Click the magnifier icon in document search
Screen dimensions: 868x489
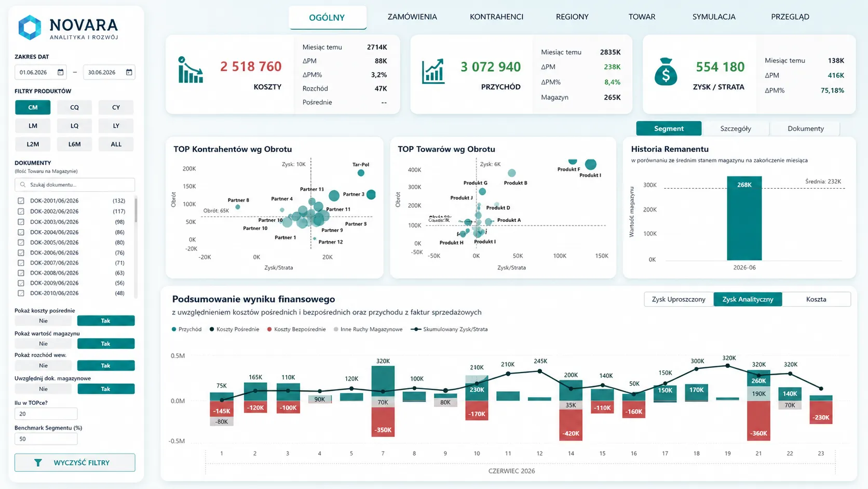pos(23,184)
